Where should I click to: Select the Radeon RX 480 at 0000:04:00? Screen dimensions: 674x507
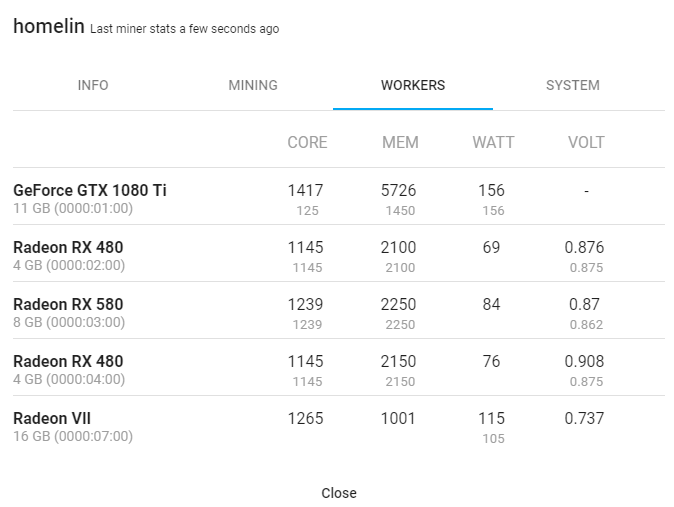[339, 367]
